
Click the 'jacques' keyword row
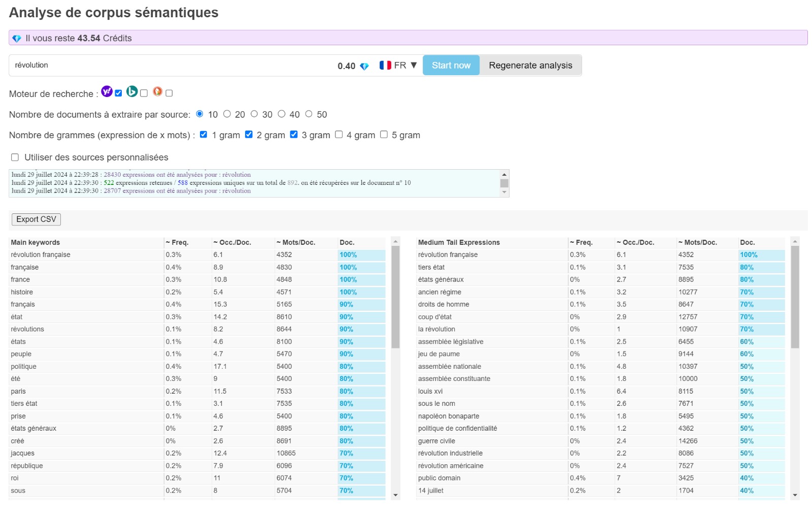[x=198, y=454]
